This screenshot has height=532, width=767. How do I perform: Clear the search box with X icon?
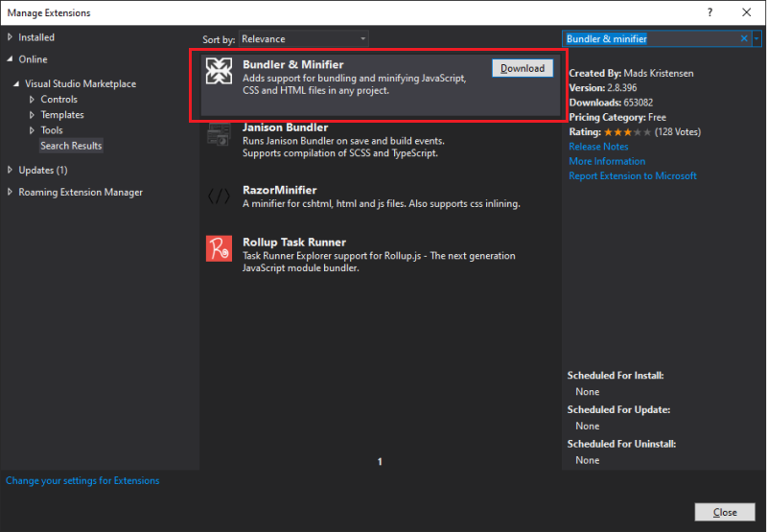coord(744,38)
